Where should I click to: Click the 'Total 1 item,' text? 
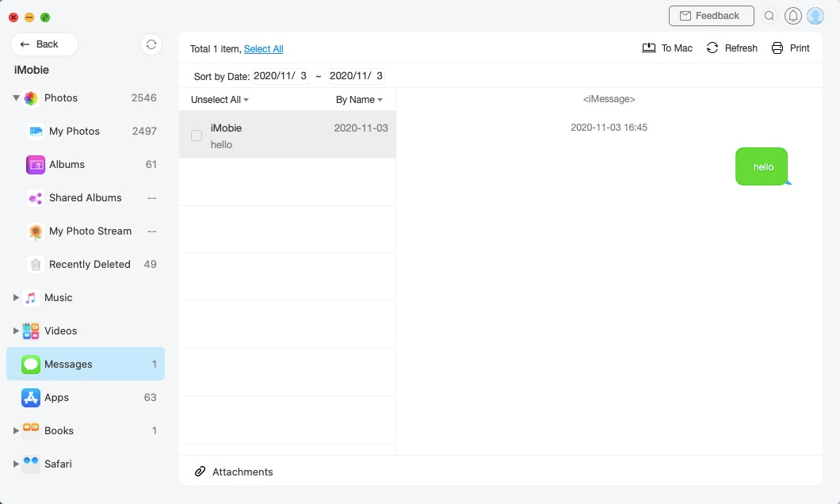click(216, 49)
